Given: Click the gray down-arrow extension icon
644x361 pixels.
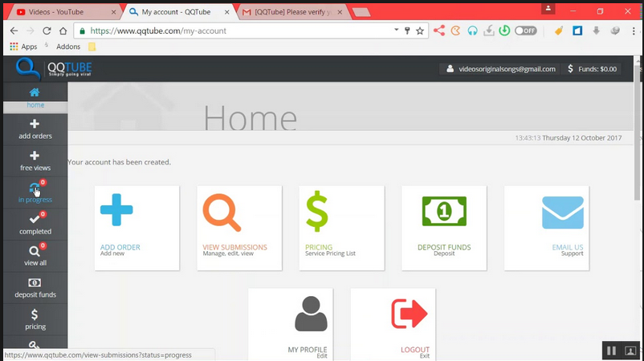Looking at the screenshot, I should (597, 30).
